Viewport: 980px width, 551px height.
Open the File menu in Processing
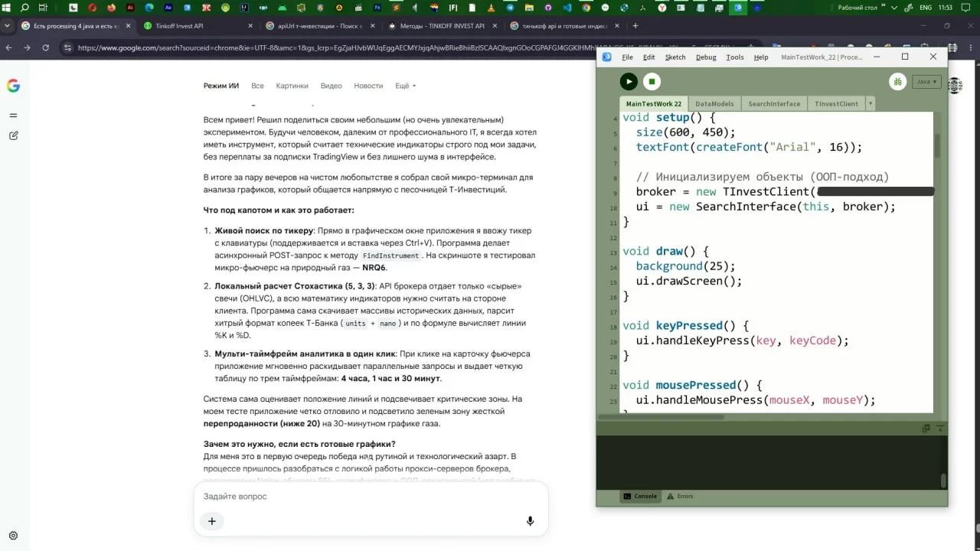click(627, 57)
